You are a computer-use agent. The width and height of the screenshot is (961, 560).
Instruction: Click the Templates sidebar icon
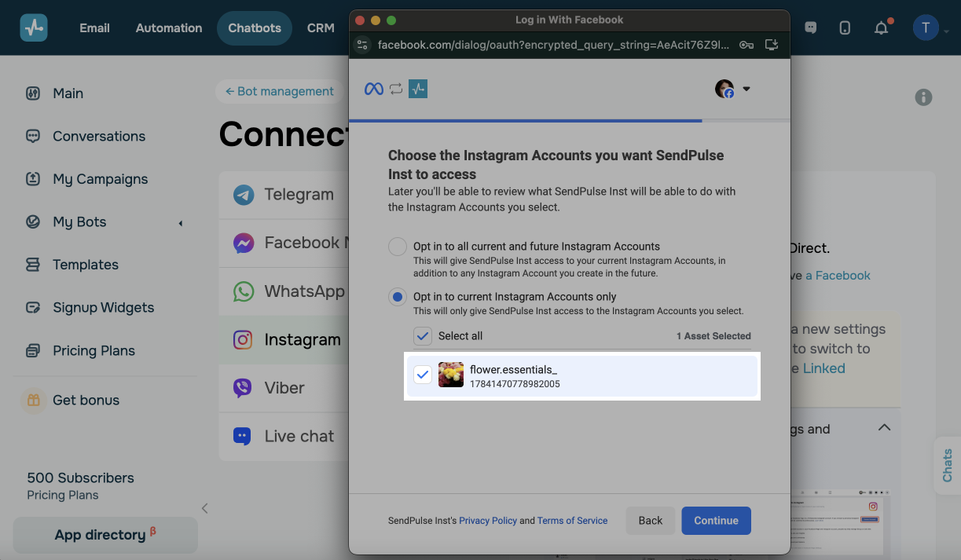[x=33, y=265]
